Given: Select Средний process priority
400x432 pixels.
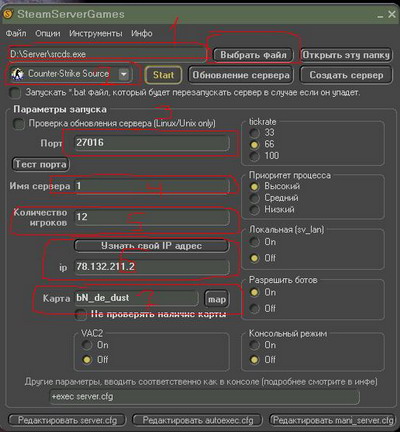Looking at the screenshot, I should coord(254,198).
